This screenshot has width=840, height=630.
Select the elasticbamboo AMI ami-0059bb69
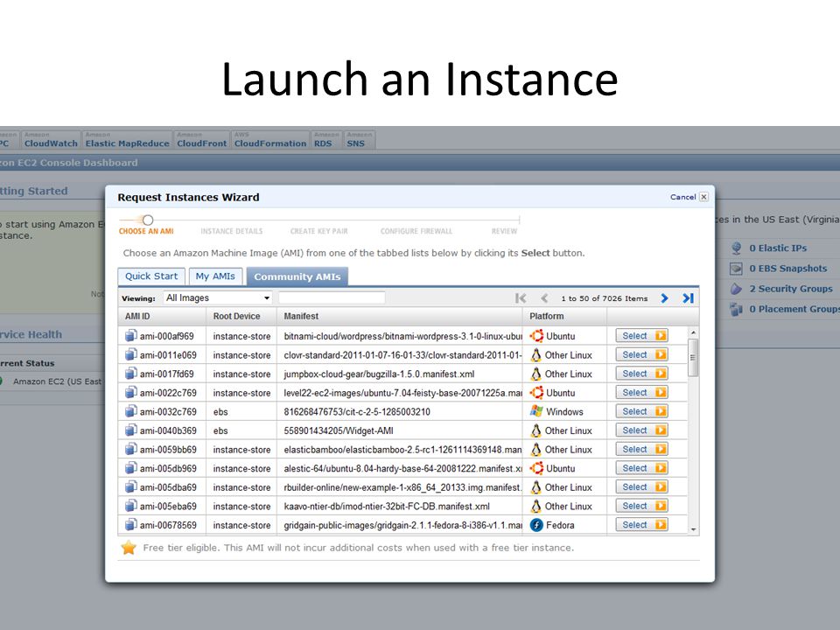(641, 450)
